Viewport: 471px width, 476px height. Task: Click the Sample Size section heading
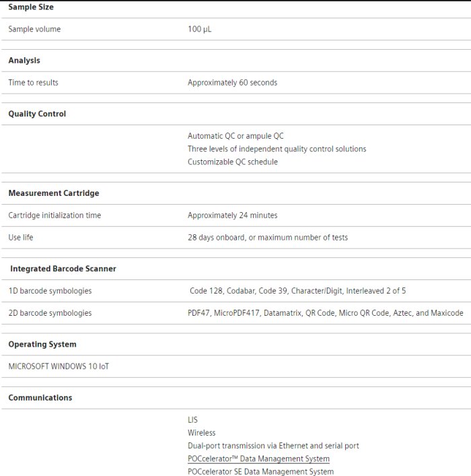coord(31,7)
